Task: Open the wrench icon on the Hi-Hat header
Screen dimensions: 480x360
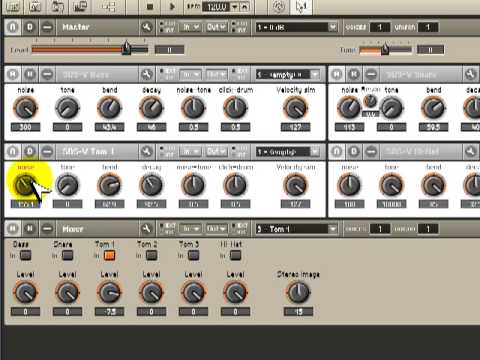Action: tap(470, 152)
